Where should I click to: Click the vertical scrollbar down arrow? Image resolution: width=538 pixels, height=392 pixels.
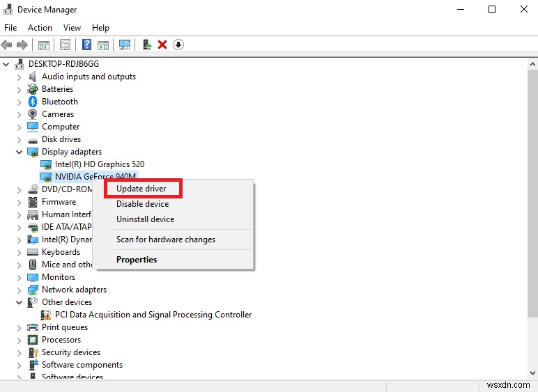click(532, 373)
